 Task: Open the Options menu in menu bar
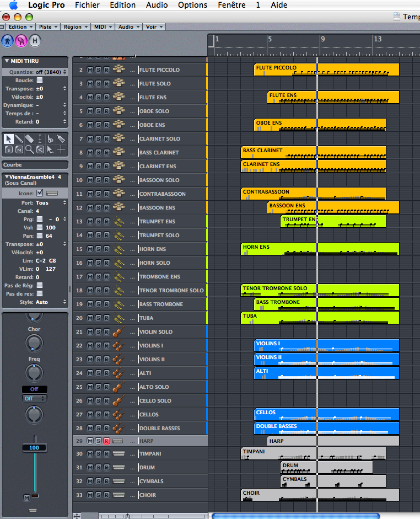coord(192,5)
